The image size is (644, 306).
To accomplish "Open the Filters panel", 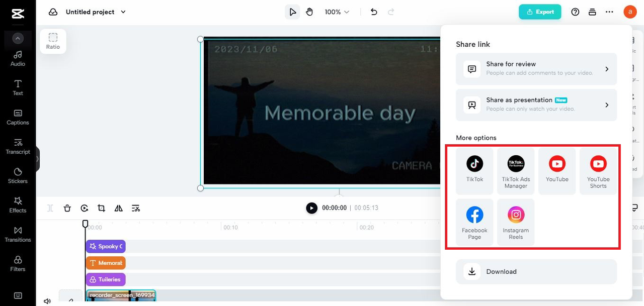I will tap(18, 263).
